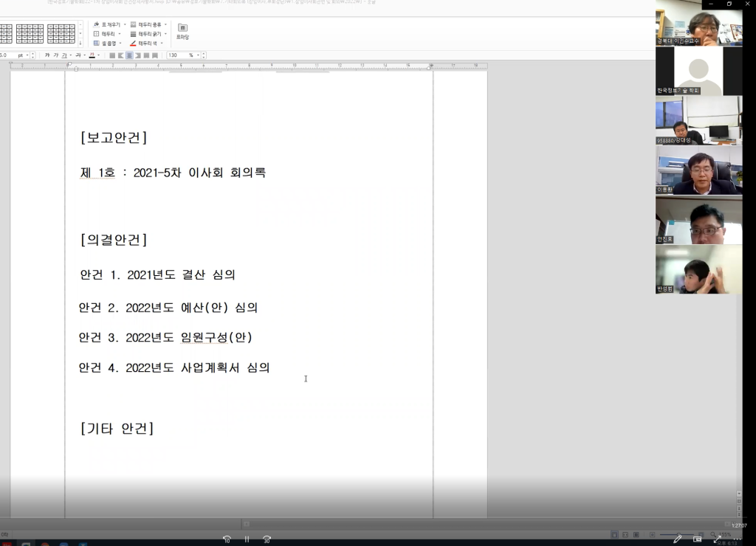Click the fullscreen expand arrows icon

(x=717, y=539)
